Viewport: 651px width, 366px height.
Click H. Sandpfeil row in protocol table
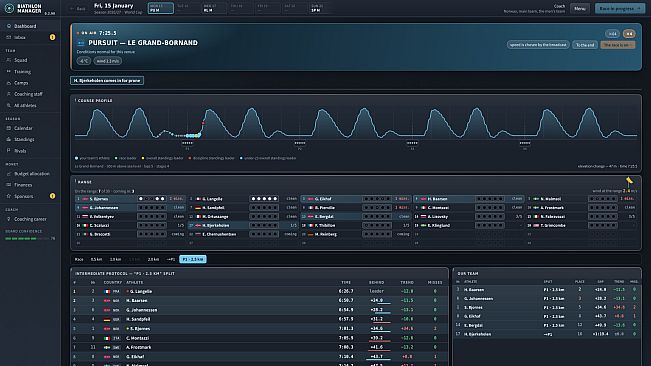[259, 319]
